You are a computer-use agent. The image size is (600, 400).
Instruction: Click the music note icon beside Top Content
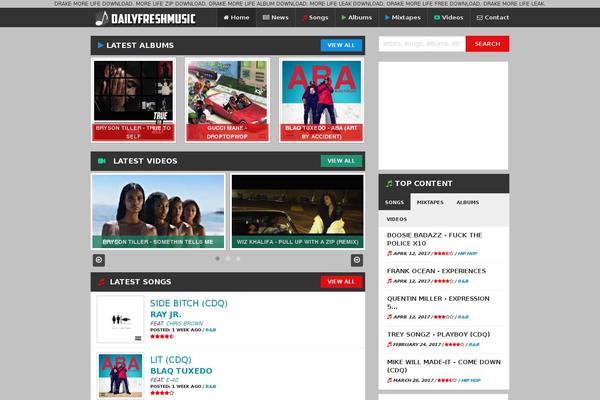point(389,184)
